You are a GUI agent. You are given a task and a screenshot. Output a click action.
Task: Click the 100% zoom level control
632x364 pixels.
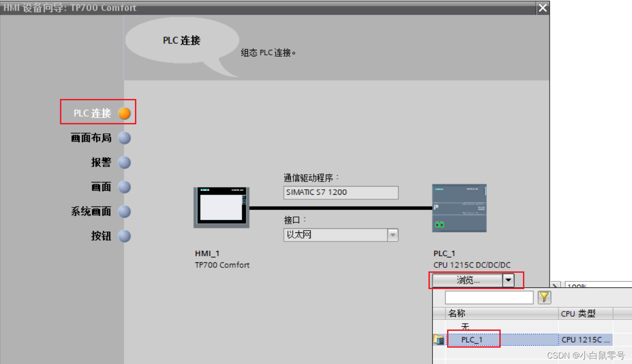[x=577, y=286]
